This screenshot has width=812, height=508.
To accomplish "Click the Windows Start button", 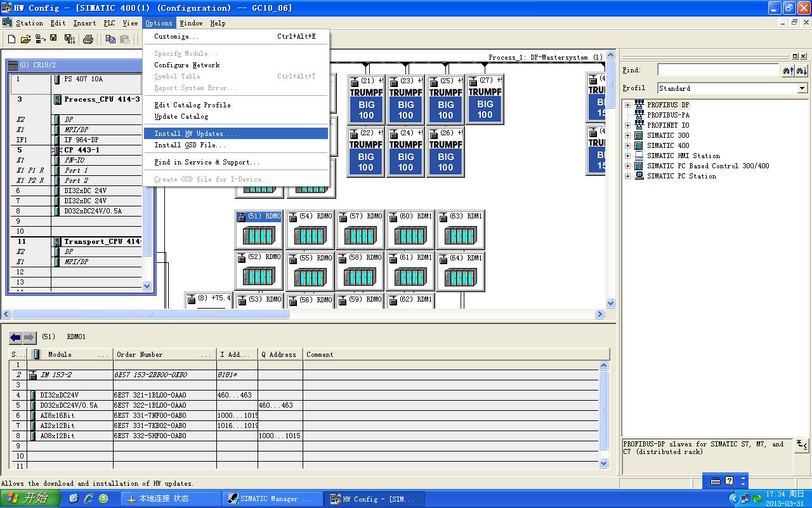I will (30, 498).
